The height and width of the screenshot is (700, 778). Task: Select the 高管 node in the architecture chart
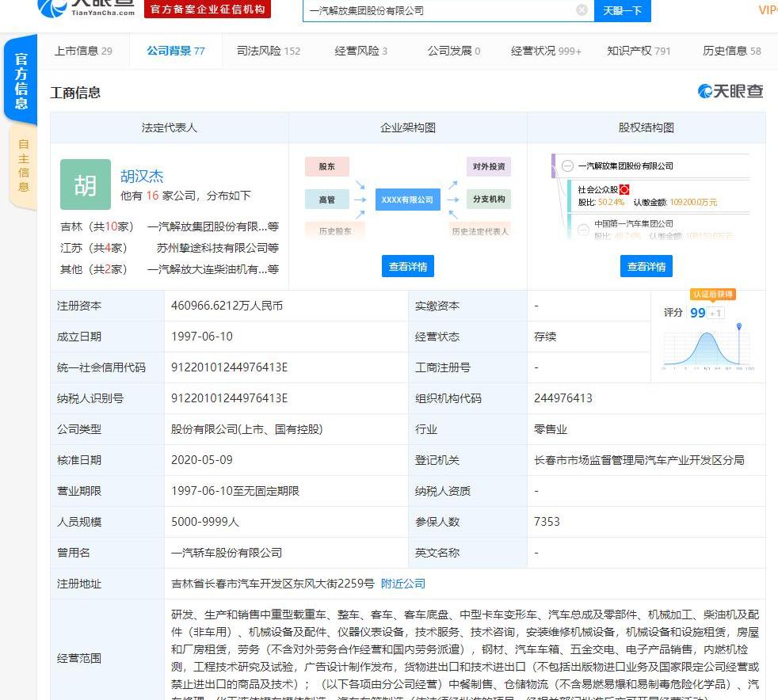[x=326, y=199]
